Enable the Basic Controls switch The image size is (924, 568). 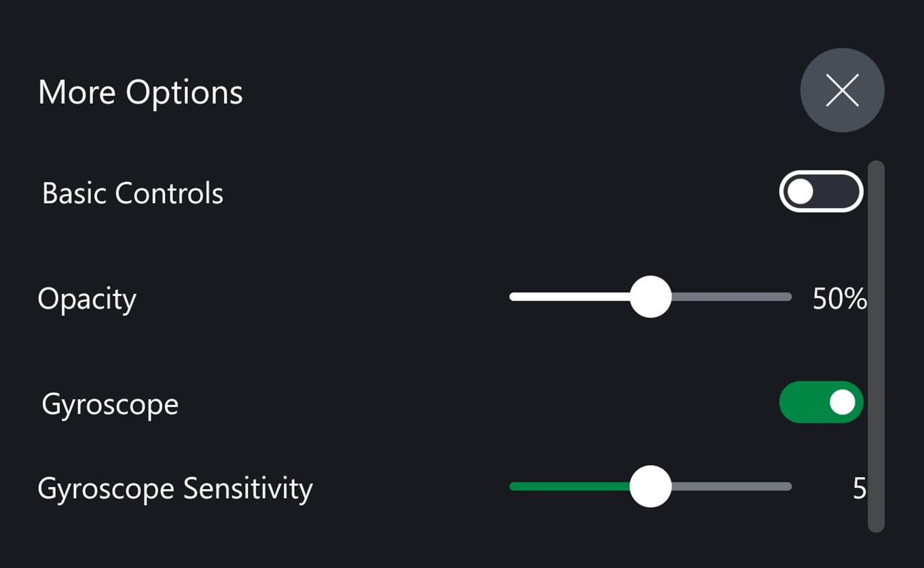point(821,191)
